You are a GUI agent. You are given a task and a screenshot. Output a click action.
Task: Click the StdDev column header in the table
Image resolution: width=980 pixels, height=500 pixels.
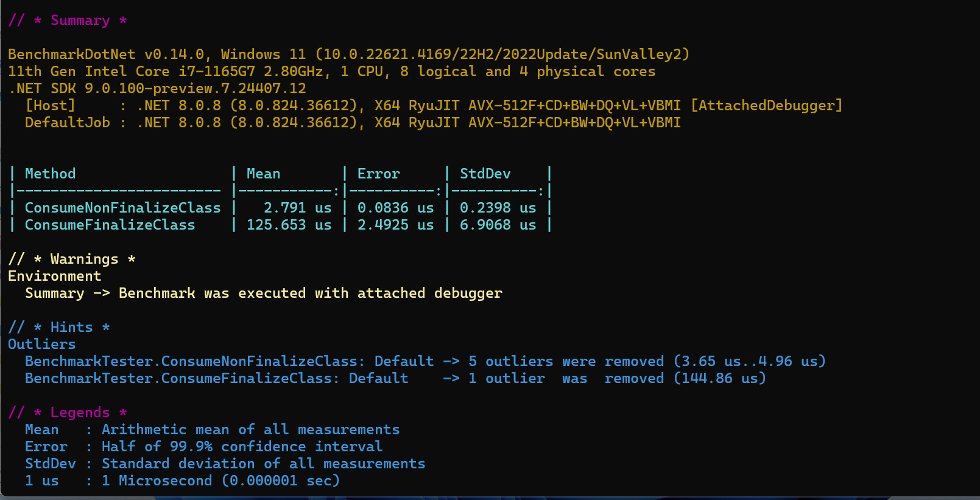click(x=485, y=174)
